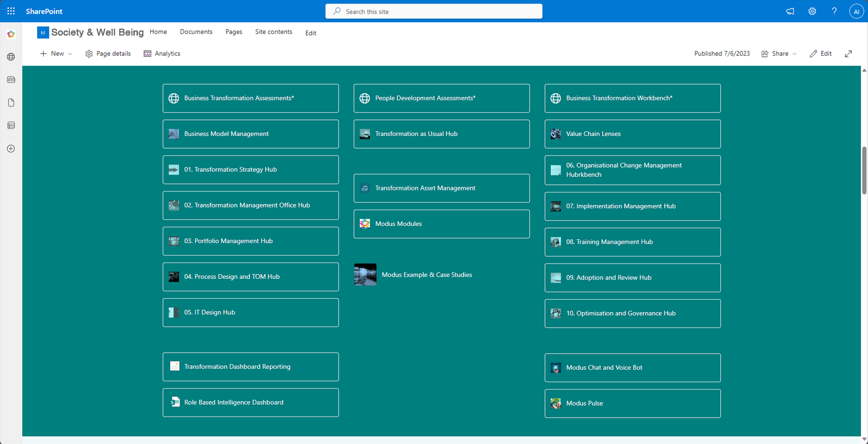The image size is (868, 444).
Task: Open the Microsoft 365 logo in left rail
Action: click(11, 34)
